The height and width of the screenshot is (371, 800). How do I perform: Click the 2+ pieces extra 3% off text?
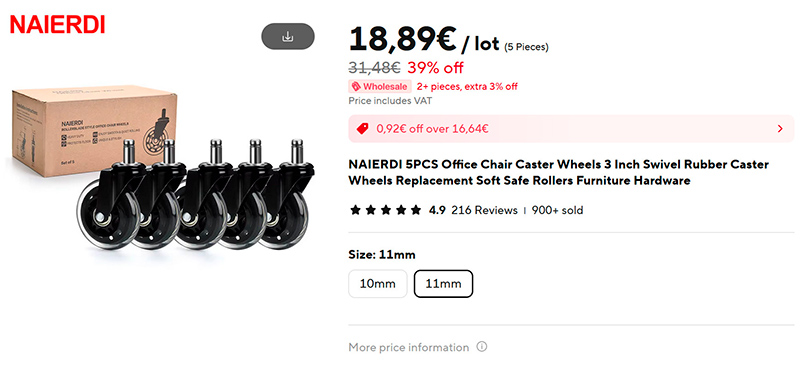point(467,86)
